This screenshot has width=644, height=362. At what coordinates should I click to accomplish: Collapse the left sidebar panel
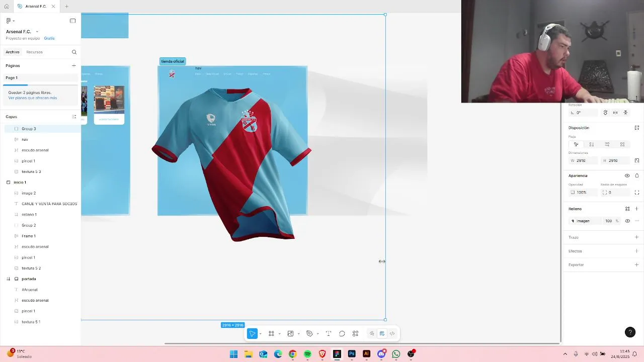pyautogui.click(x=72, y=21)
